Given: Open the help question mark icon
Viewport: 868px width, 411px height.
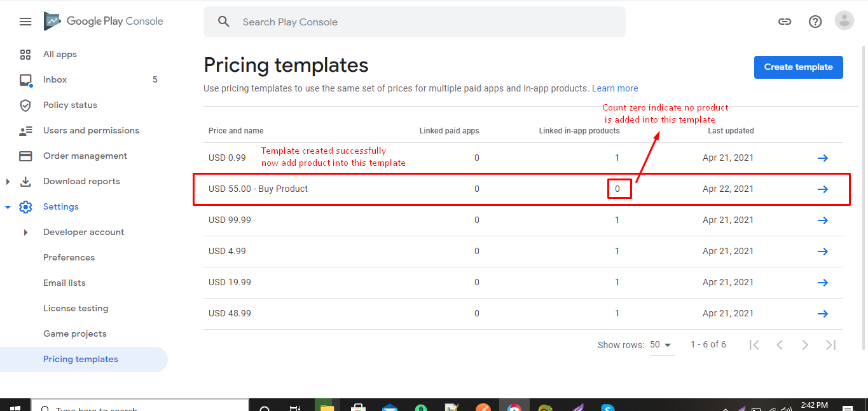Looking at the screenshot, I should [815, 22].
